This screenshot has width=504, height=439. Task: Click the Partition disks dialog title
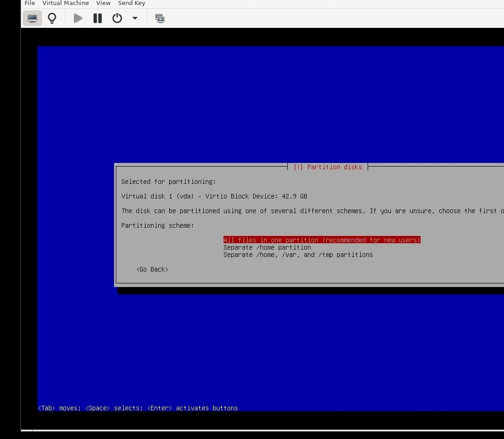tap(327, 167)
